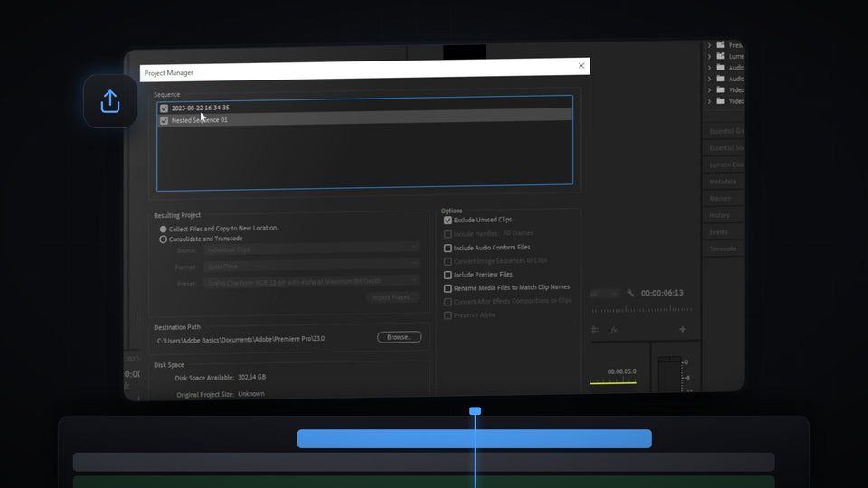Click the blue playhead handle on the timeline
This screenshot has width=868, height=488.
tap(475, 411)
